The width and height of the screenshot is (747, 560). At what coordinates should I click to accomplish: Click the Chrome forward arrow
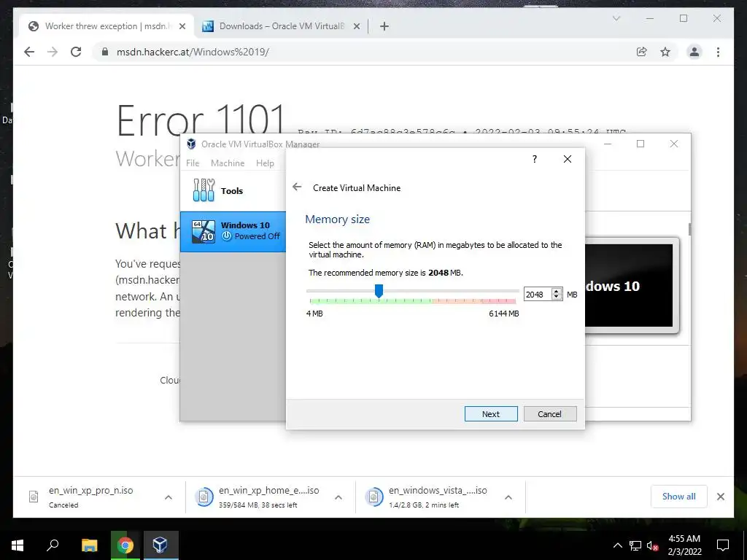pyautogui.click(x=53, y=52)
